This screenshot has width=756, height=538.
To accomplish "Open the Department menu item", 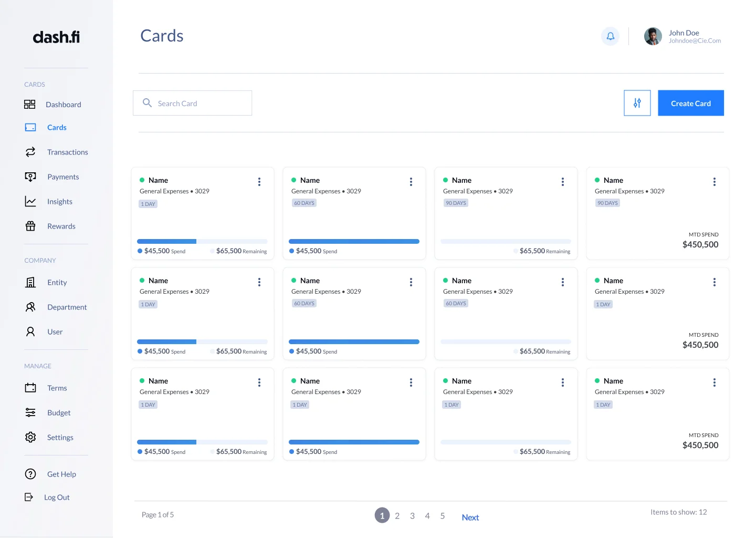I will coord(67,307).
